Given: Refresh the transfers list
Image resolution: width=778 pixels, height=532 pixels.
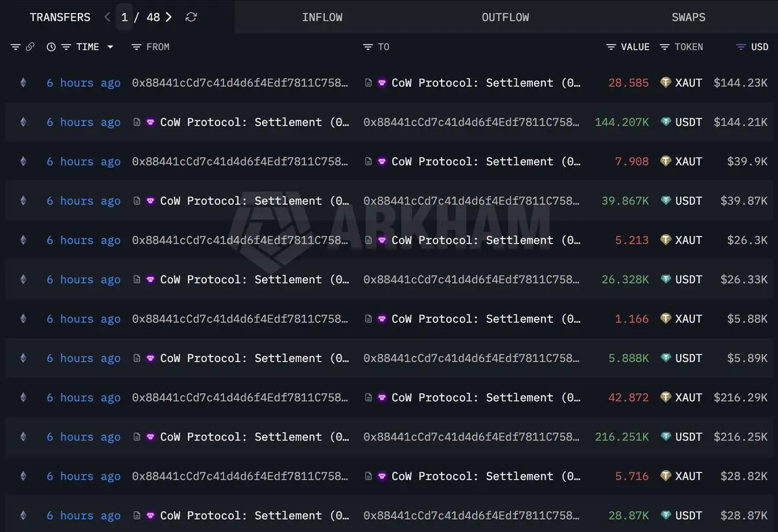Looking at the screenshot, I should click(191, 17).
